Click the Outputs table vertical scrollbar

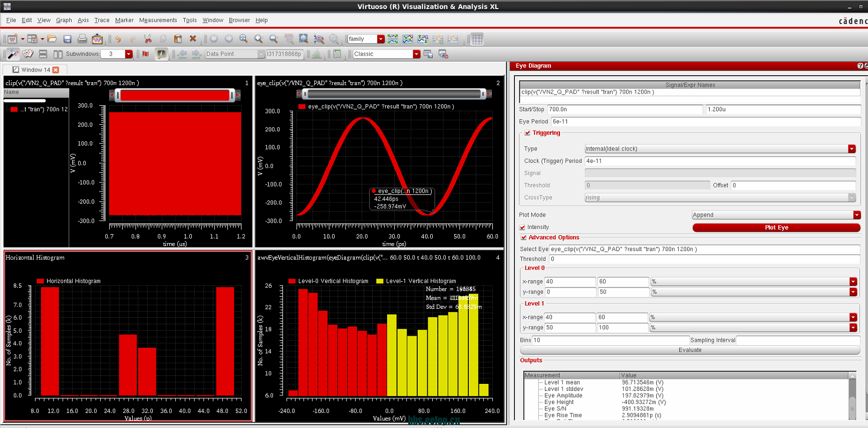(x=852, y=396)
